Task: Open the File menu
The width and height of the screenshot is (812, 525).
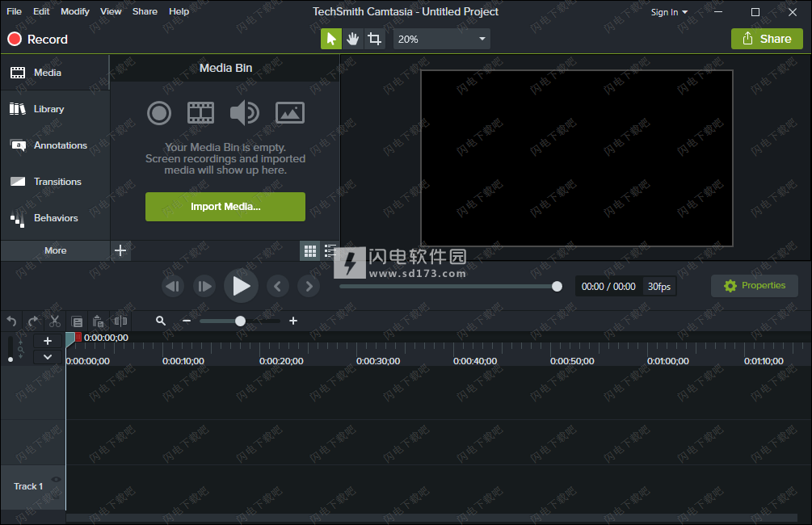Action: coord(14,11)
